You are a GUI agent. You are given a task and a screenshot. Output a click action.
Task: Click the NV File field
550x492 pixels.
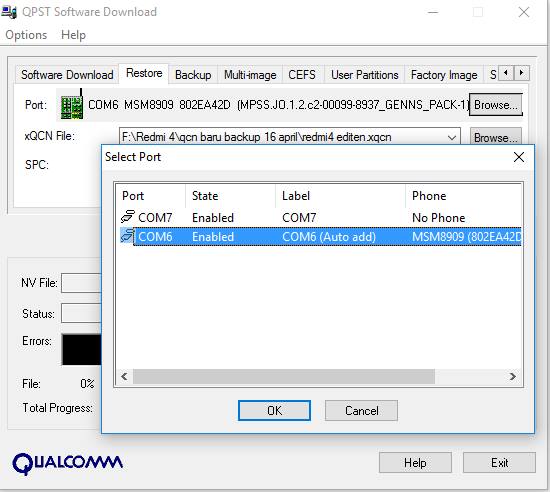[81, 283]
